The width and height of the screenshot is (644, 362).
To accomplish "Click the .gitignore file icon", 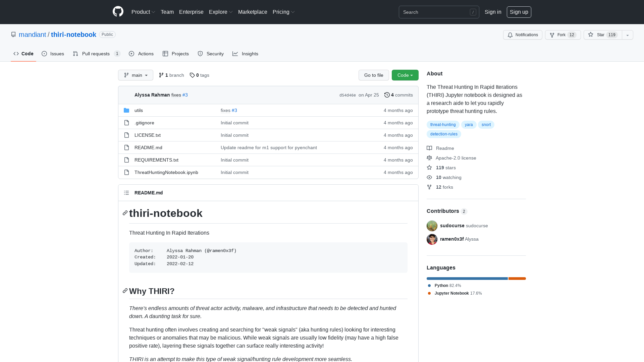I will click(126, 123).
